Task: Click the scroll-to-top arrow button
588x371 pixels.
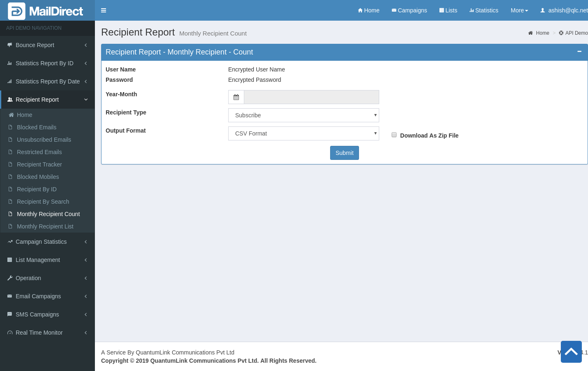Action: [571, 352]
